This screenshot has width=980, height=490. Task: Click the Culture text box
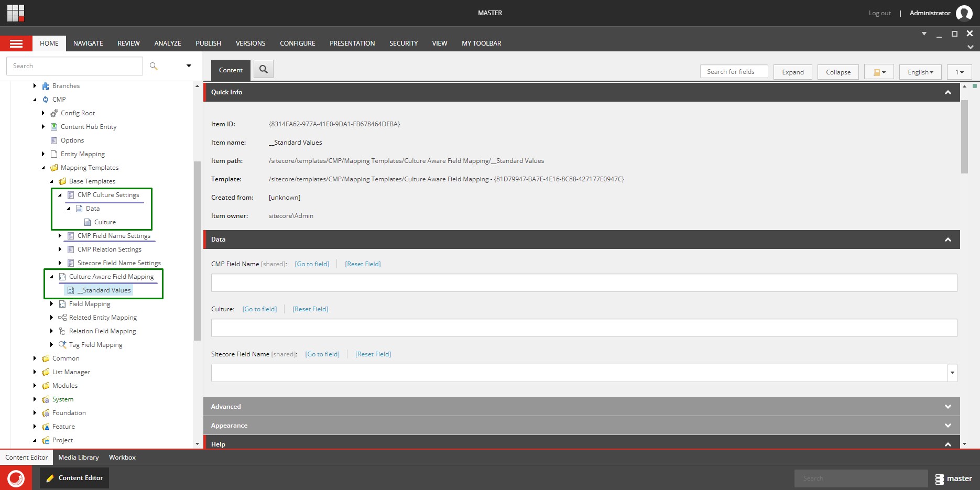(584, 328)
